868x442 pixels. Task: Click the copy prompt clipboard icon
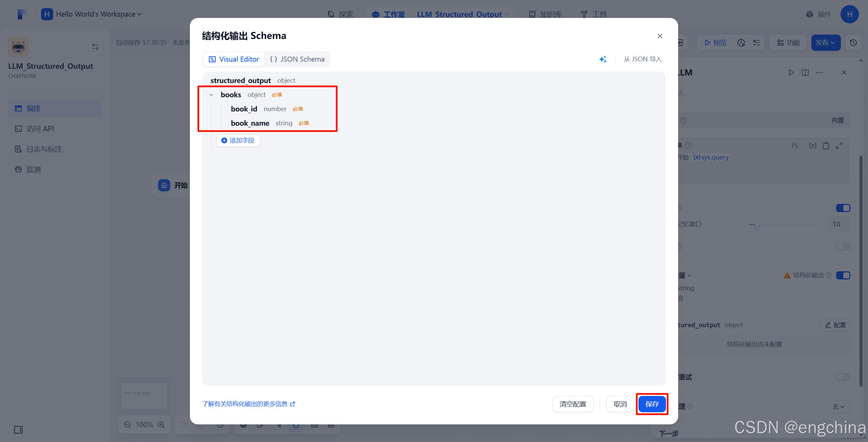[826, 146]
